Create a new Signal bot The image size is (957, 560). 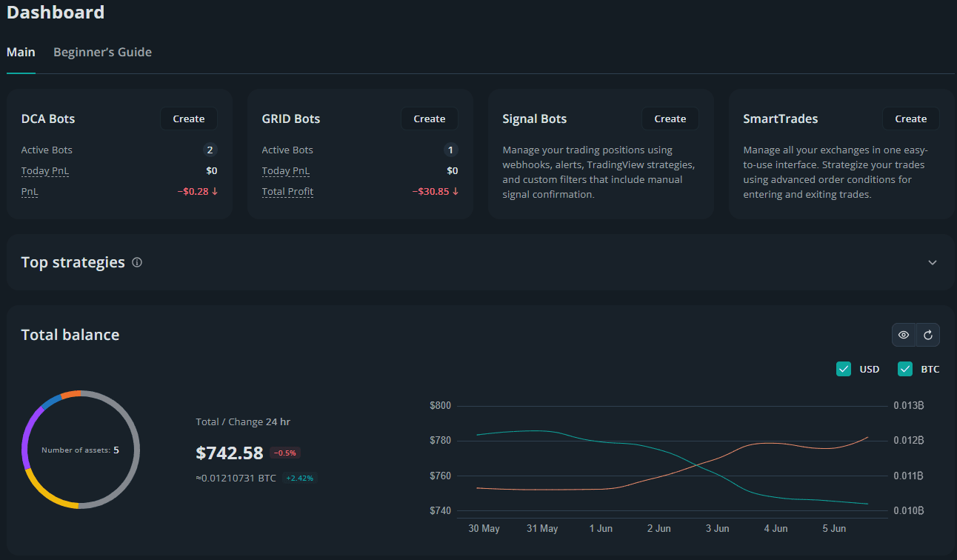(670, 119)
